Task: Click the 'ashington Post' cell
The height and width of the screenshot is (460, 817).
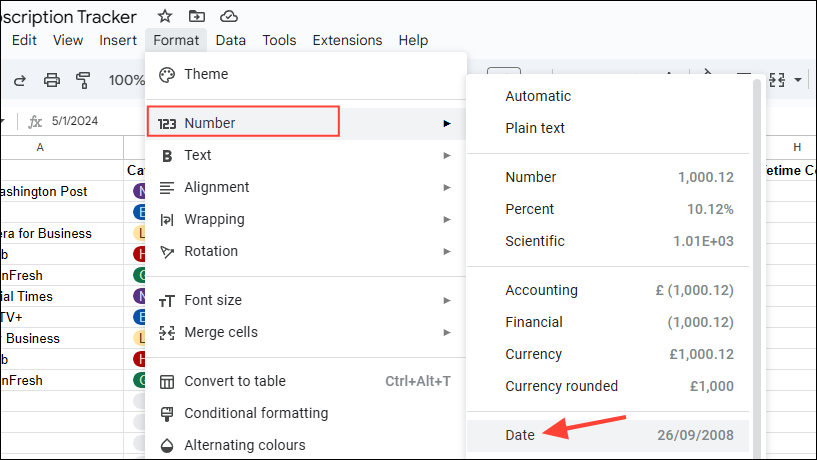Action: (61, 191)
